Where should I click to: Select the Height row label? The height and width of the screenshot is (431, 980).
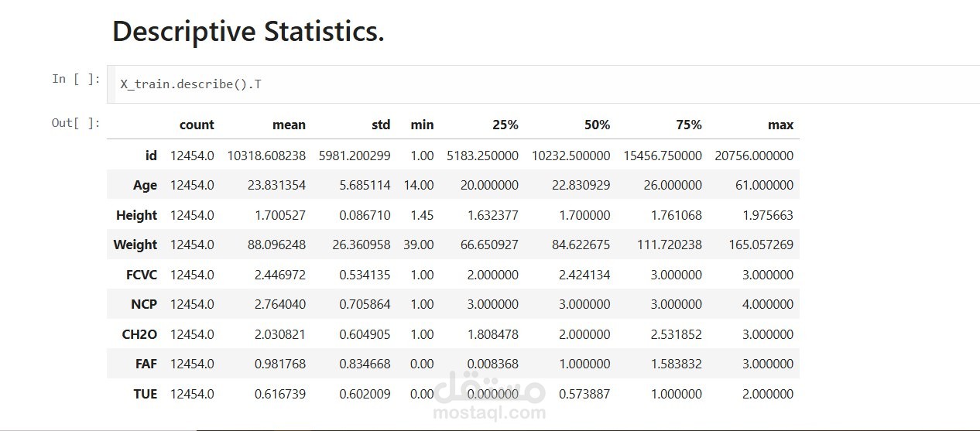pyautogui.click(x=137, y=215)
